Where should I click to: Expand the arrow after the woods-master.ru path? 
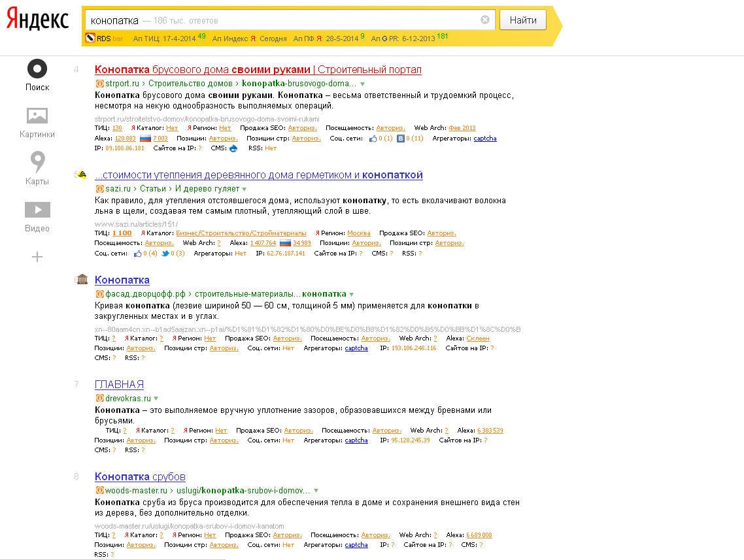pos(316,491)
